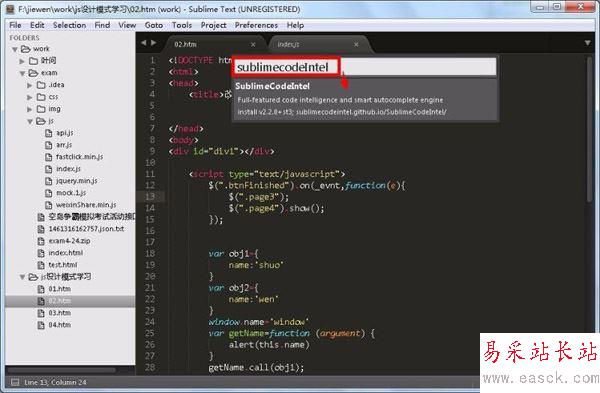Open arr.js file in sidebar
The width and height of the screenshot is (600, 393).
pyautogui.click(x=64, y=145)
